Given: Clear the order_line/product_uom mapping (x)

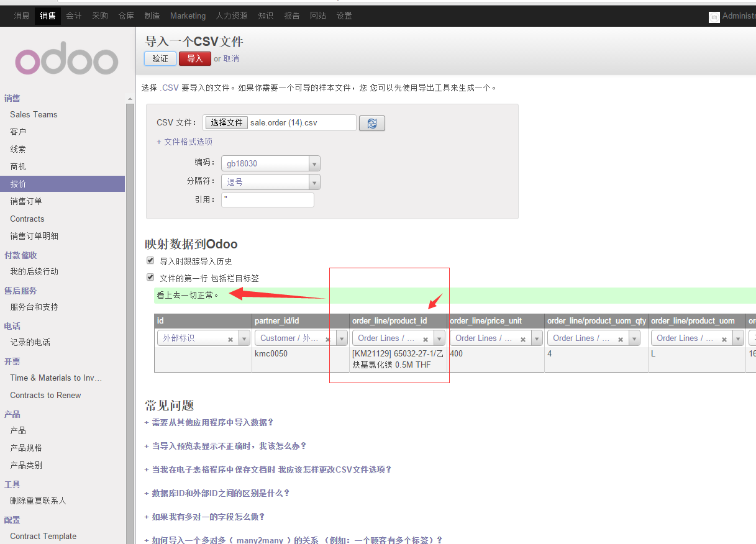Looking at the screenshot, I should (x=724, y=339).
